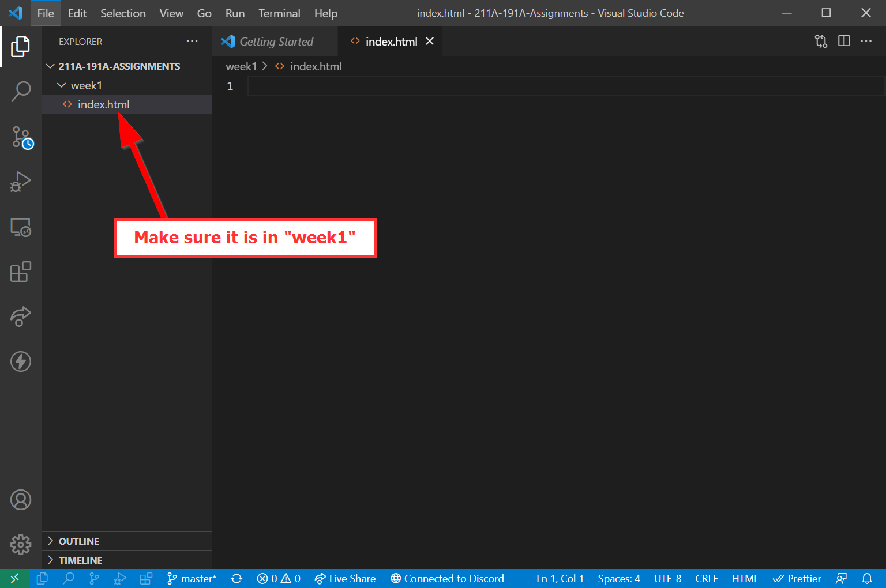Open Run and Debug view
The image size is (886, 588).
click(x=21, y=182)
